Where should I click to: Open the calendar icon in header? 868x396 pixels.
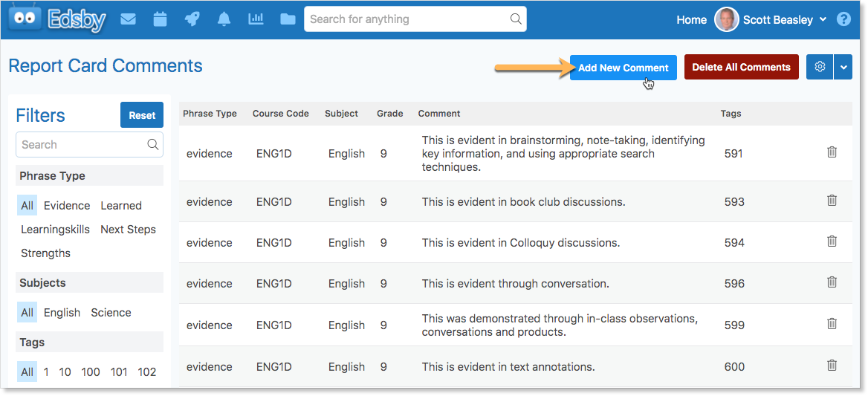(160, 19)
